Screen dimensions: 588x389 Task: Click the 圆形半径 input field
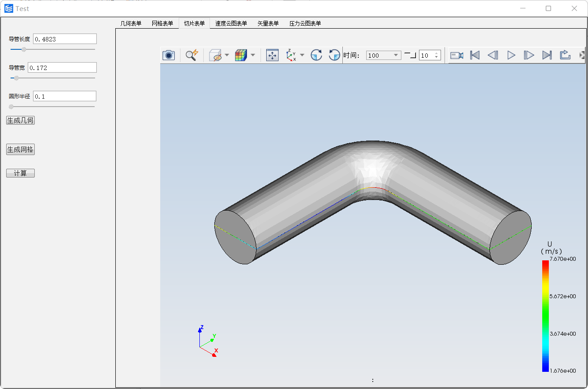click(65, 96)
